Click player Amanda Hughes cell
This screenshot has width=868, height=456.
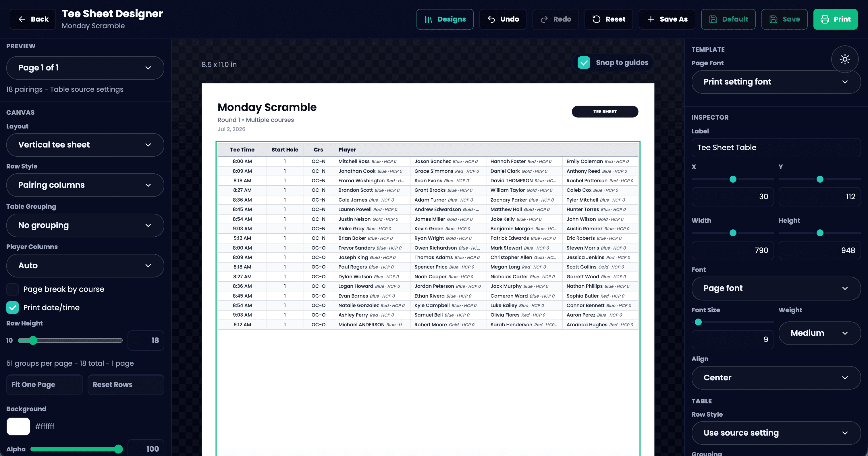pyautogui.click(x=600, y=325)
